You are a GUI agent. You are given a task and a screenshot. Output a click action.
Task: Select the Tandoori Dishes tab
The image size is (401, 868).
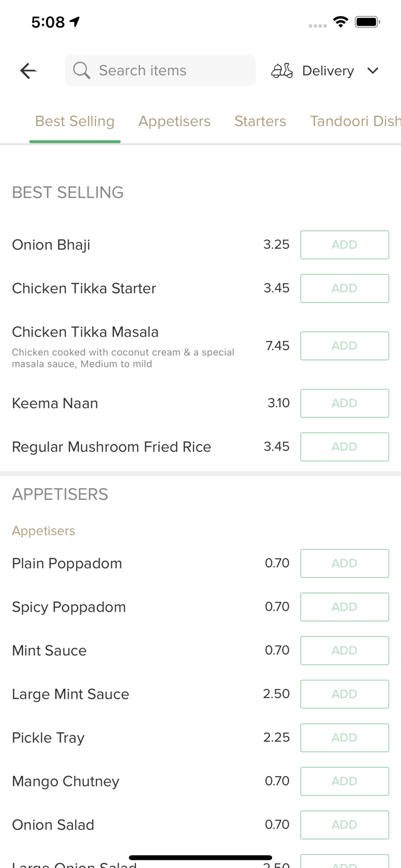[355, 121]
